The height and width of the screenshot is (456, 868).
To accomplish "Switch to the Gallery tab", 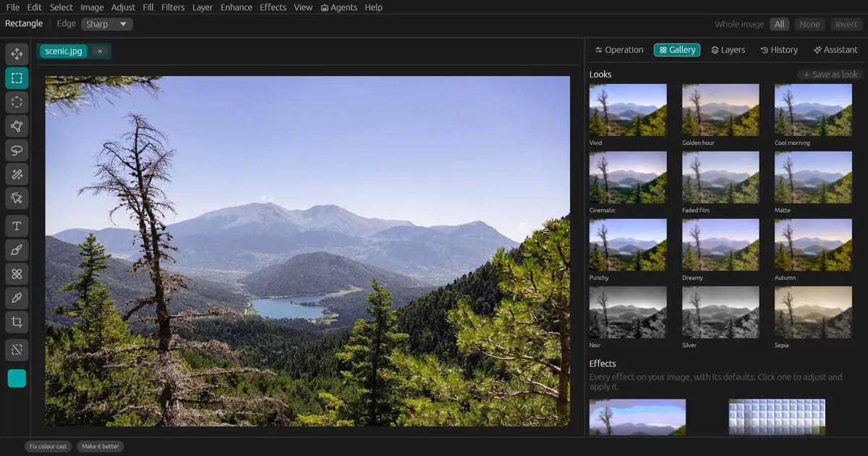I will click(677, 50).
